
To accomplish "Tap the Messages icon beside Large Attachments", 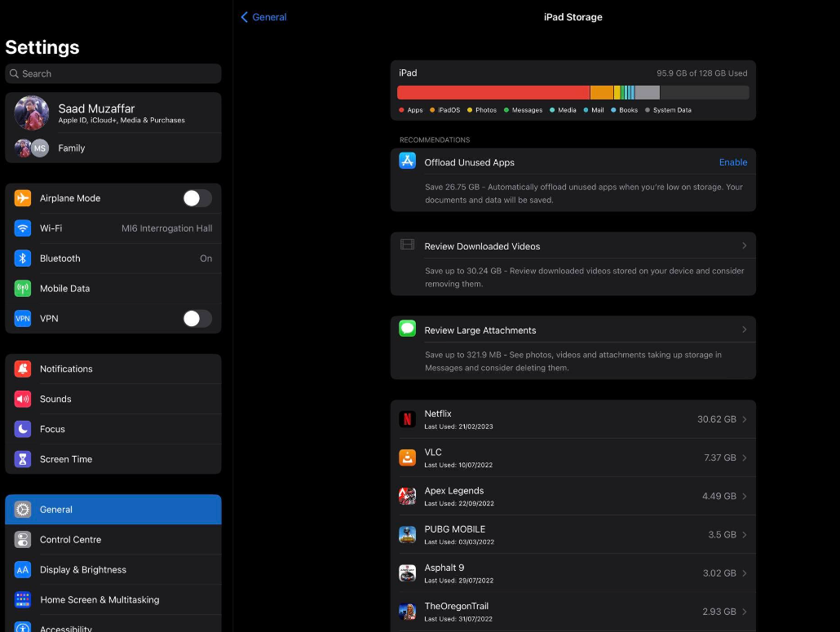I will [407, 329].
